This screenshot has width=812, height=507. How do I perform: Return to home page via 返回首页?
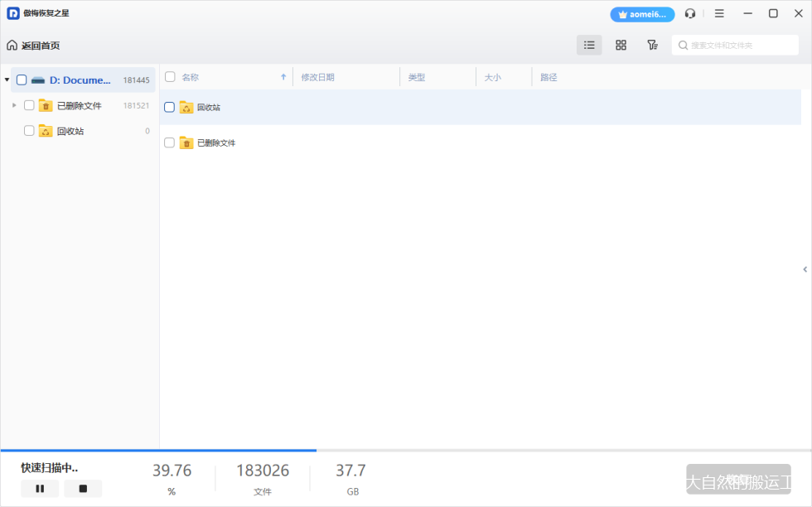click(33, 46)
